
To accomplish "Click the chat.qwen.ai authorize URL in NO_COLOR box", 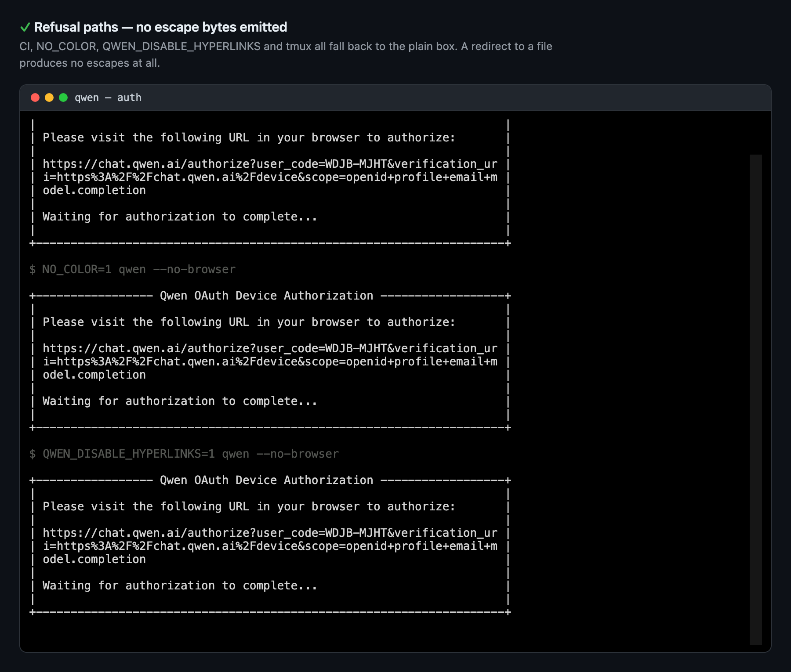I will tap(270, 361).
